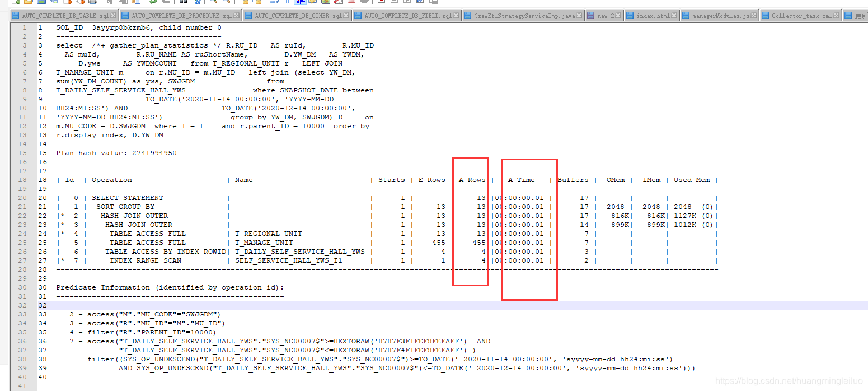Viewport: 868px width, 391px height.
Task: Click line number 32 in the gutter
Action: pos(22,305)
